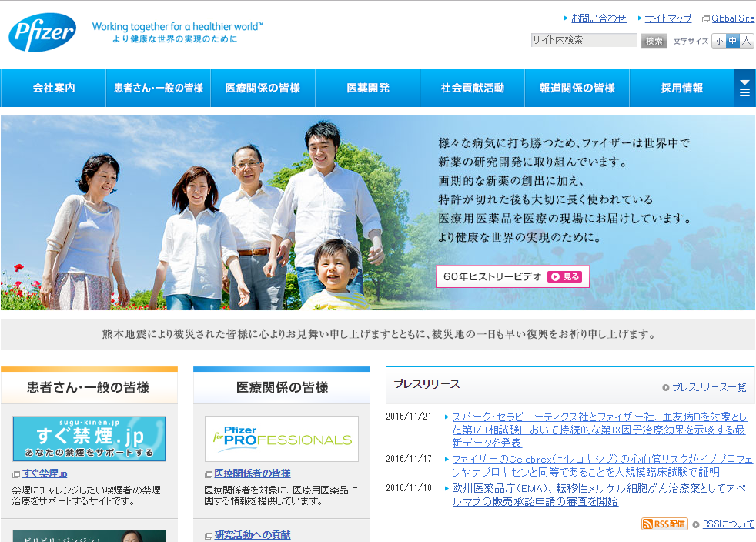Screen dimensions: 756x542
Task: Open the 2016/11/21 Spark Therapeutics press release
Action: tap(599, 430)
